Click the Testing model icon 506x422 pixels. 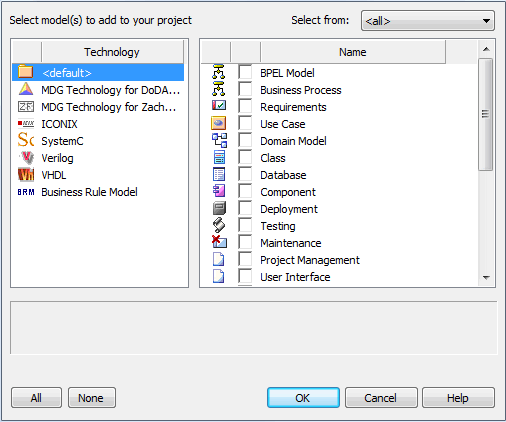(x=219, y=225)
